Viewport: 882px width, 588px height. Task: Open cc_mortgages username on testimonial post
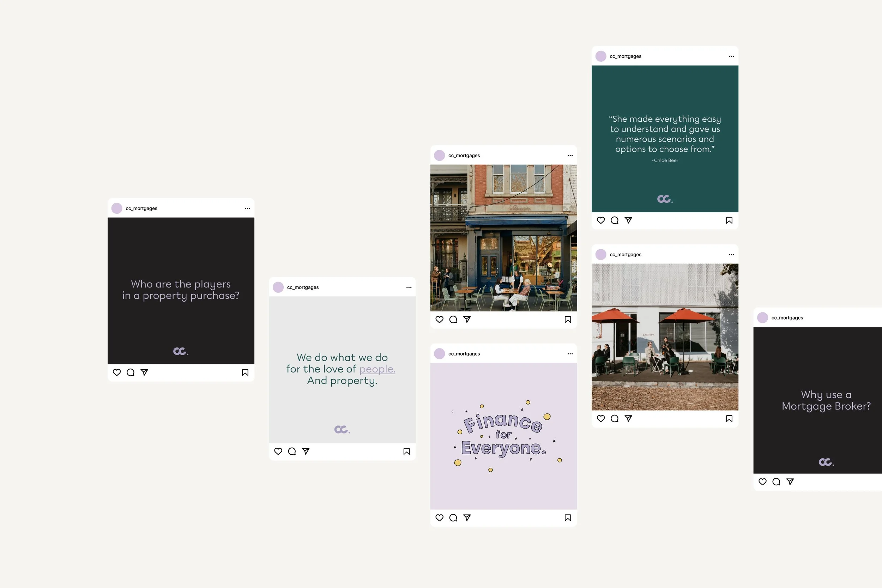coord(625,56)
